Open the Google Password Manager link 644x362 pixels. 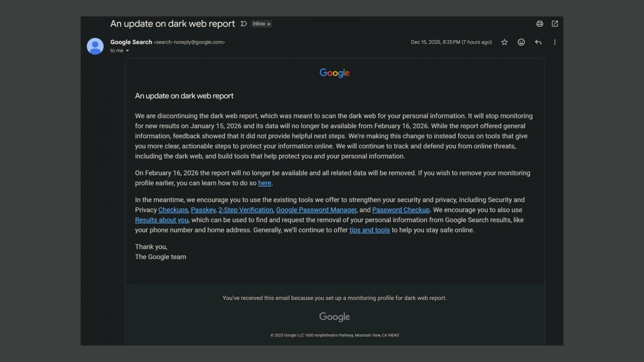point(316,210)
